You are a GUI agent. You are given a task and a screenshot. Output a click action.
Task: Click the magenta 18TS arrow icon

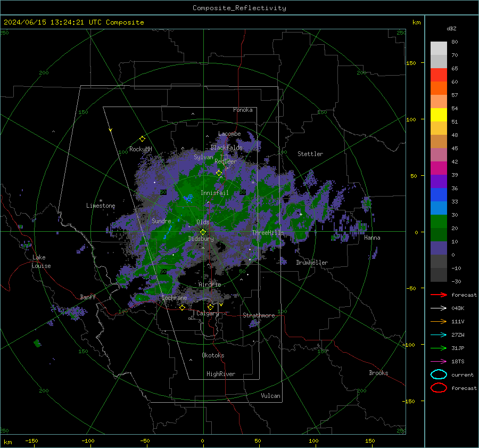click(x=439, y=362)
